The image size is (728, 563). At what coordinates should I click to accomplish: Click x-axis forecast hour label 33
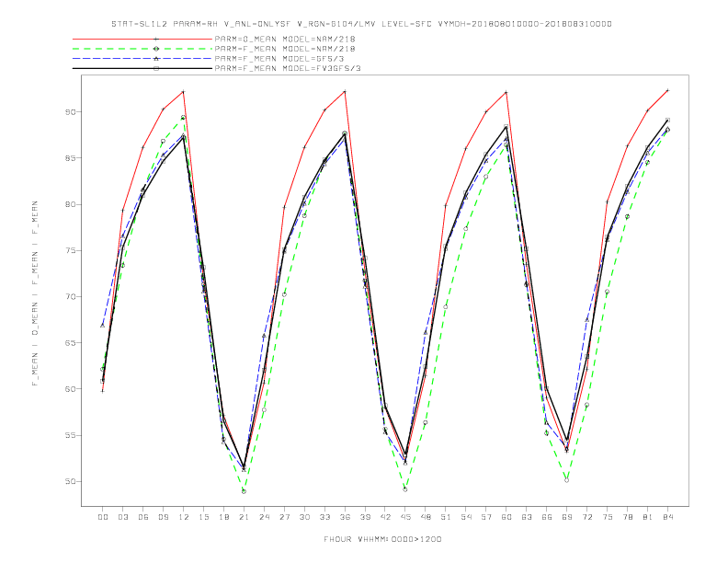tap(324, 517)
